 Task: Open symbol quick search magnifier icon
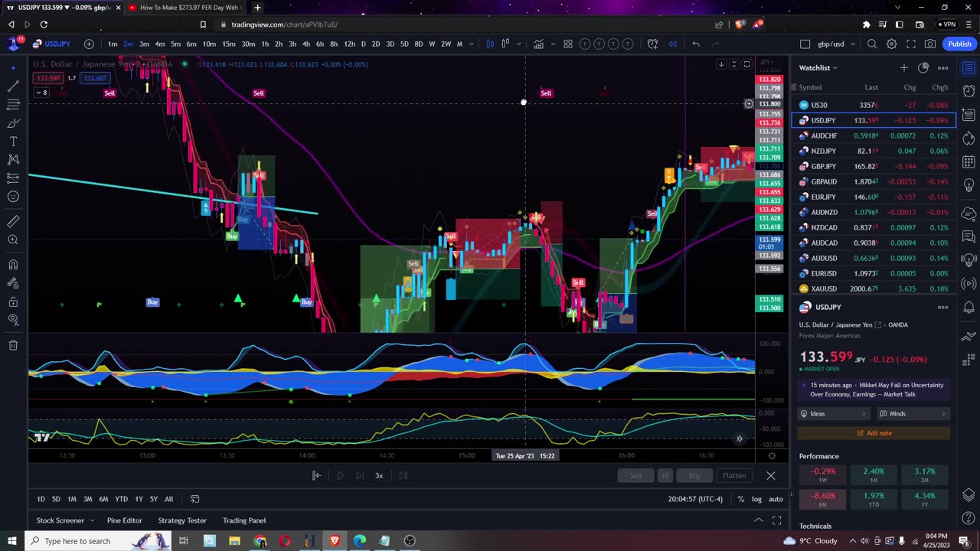(872, 44)
